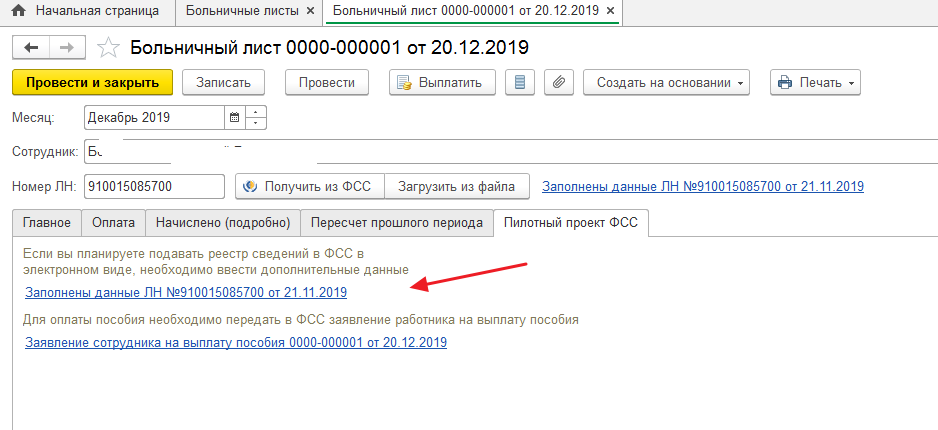The height and width of the screenshot is (430, 938).
Task: Decrease the month with the down stepper
Action: point(256,124)
